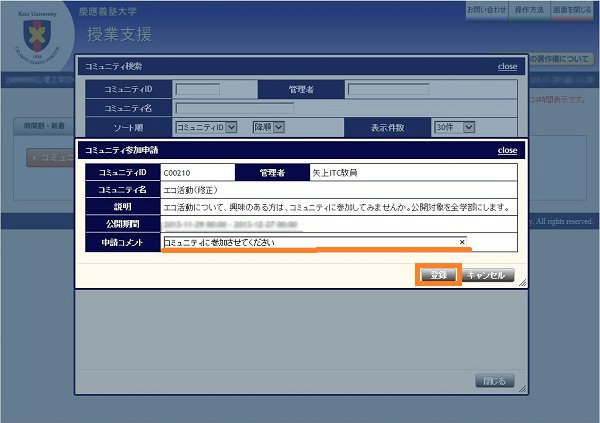Image resolution: width=600 pixels, height=423 pixels.
Task: Click the 申請コメント comment input field
Action: pyautogui.click(x=310, y=243)
